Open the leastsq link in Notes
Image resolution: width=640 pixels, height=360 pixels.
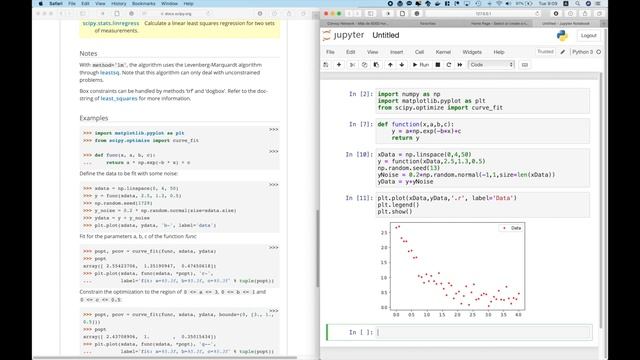(x=109, y=72)
